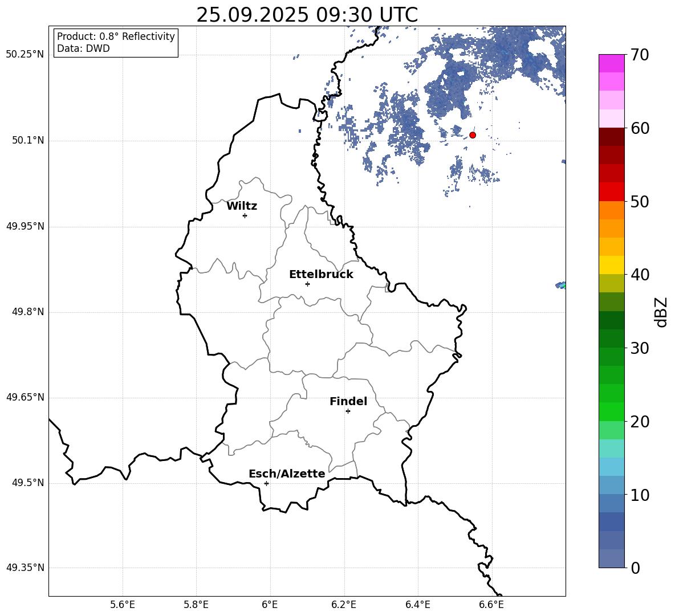The image size is (675, 616).
Task: Select the Ettelbruck station label
Action: (321, 275)
